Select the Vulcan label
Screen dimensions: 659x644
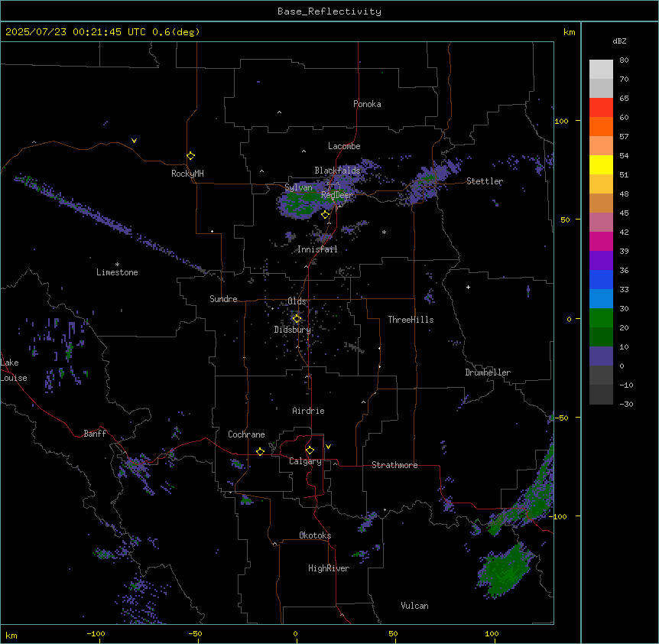[x=414, y=606]
